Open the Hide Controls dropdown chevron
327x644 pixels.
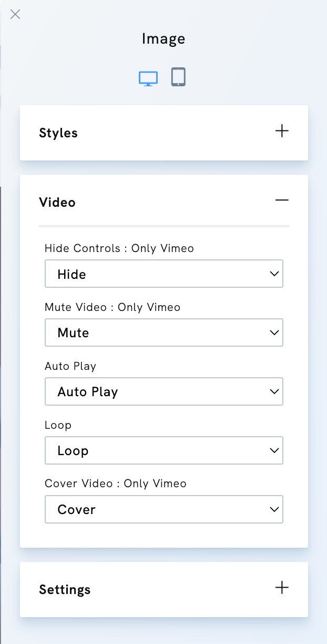coord(273,274)
